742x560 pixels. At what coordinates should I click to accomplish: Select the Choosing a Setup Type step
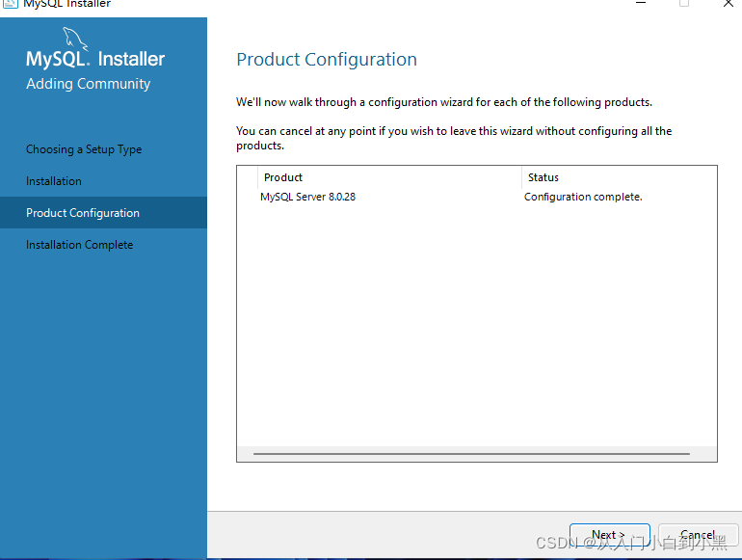click(x=84, y=149)
